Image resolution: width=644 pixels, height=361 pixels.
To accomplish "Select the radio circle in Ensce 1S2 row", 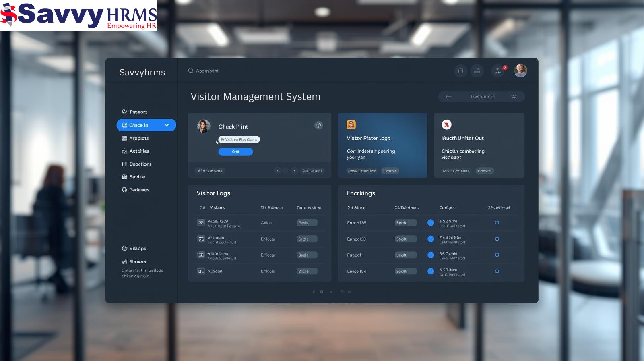I will (497, 223).
